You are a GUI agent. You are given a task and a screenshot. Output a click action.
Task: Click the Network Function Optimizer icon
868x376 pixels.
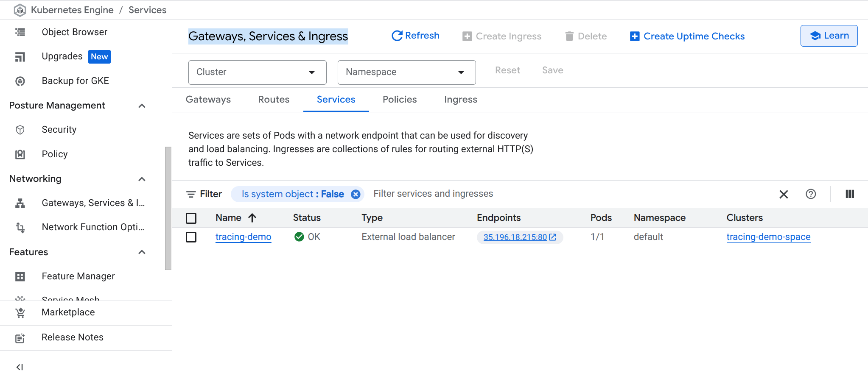pyautogui.click(x=20, y=227)
